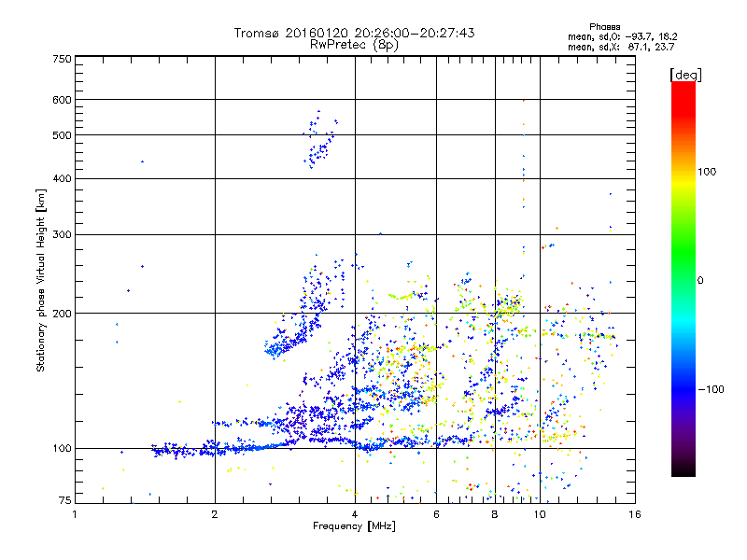The width and height of the screenshot is (747, 560).
Task: Click x-axis tick label '1'
Action: 75,514
